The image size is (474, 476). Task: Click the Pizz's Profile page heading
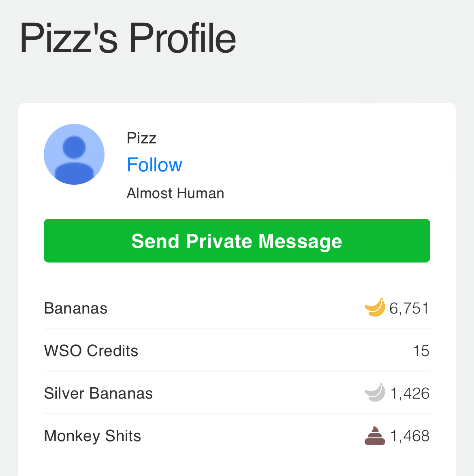(x=128, y=38)
